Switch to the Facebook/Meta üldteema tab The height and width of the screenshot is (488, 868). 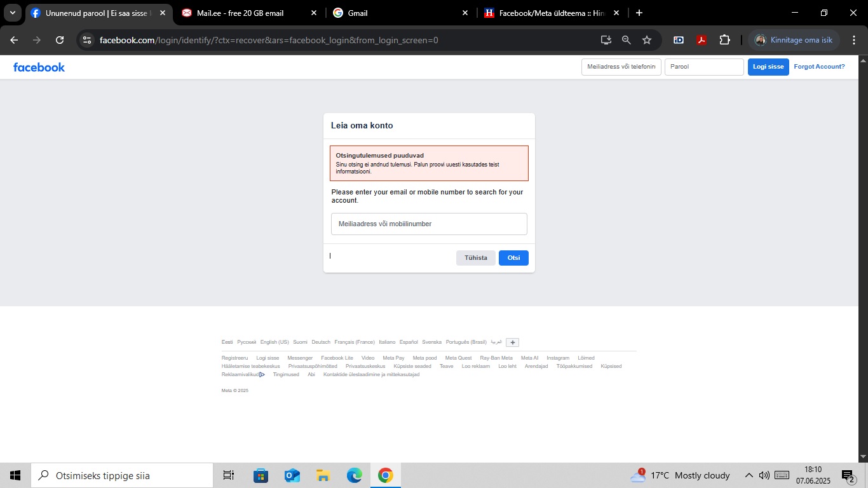pos(552,13)
